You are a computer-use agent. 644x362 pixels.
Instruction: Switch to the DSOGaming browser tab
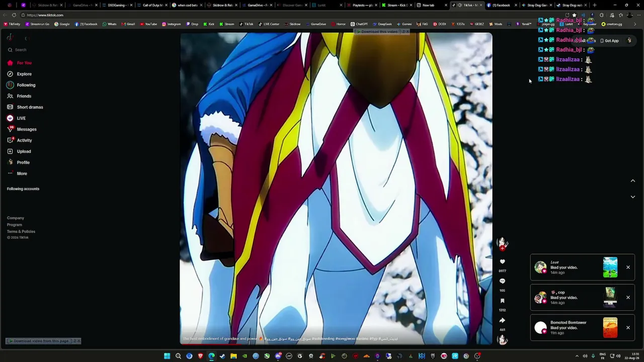[116, 5]
